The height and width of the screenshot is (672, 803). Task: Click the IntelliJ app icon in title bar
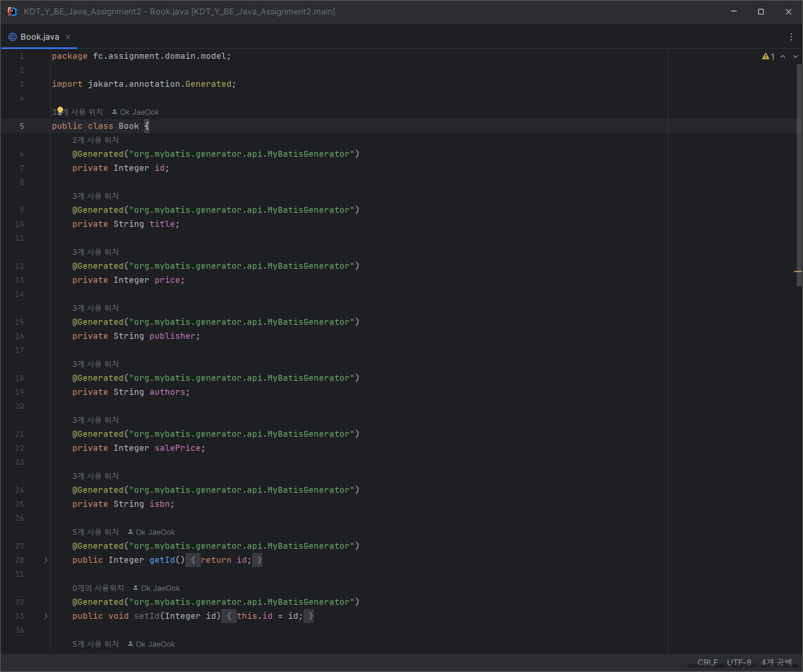(x=12, y=12)
